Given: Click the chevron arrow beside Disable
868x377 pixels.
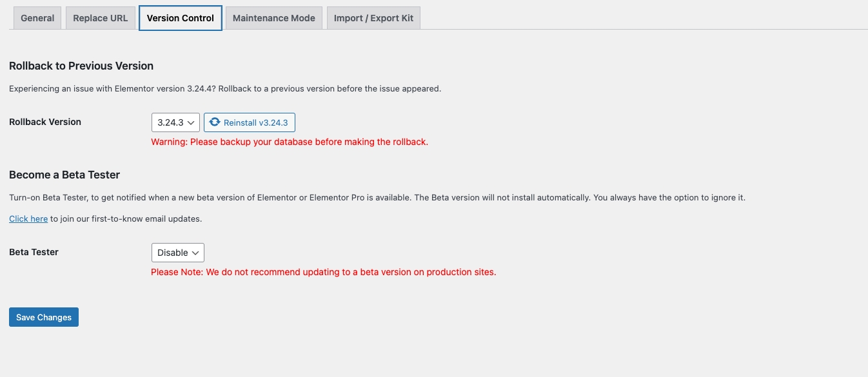Looking at the screenshot, I should point(196,253).
